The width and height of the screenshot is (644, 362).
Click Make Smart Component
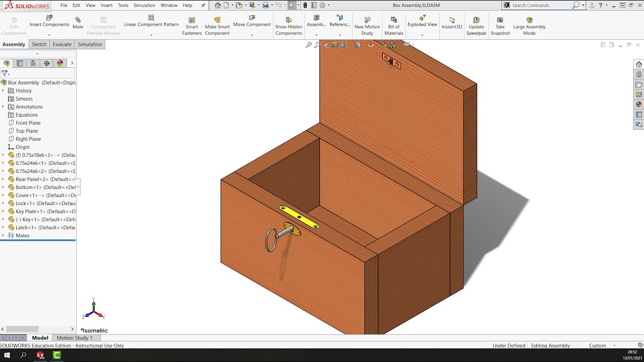217,26
